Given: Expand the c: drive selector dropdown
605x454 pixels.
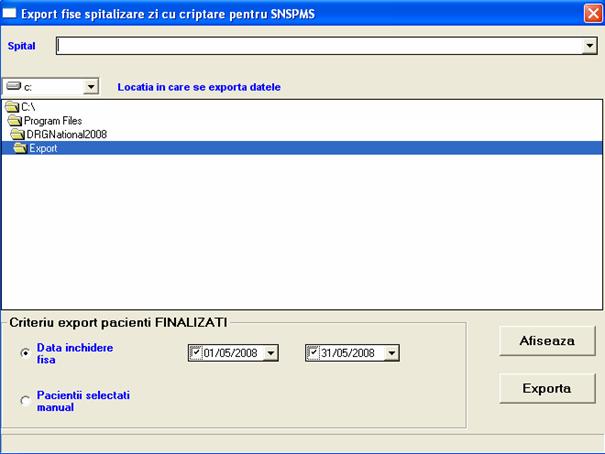Looking at the screenshot, I should (x=91, y=87).
